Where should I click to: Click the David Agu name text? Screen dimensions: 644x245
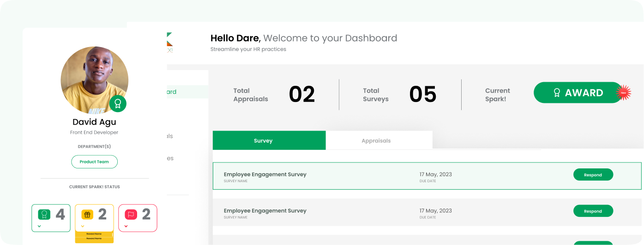[x=94, y=122]
